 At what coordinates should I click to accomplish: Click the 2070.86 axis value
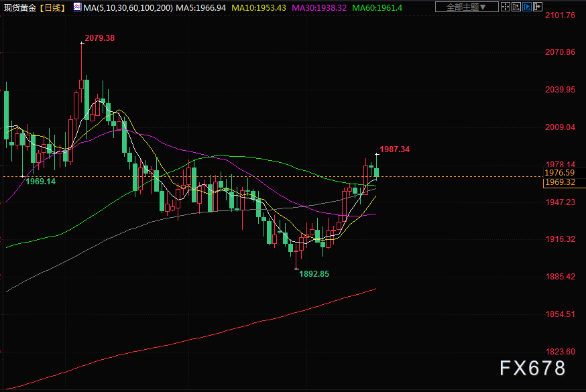(561, 52)
